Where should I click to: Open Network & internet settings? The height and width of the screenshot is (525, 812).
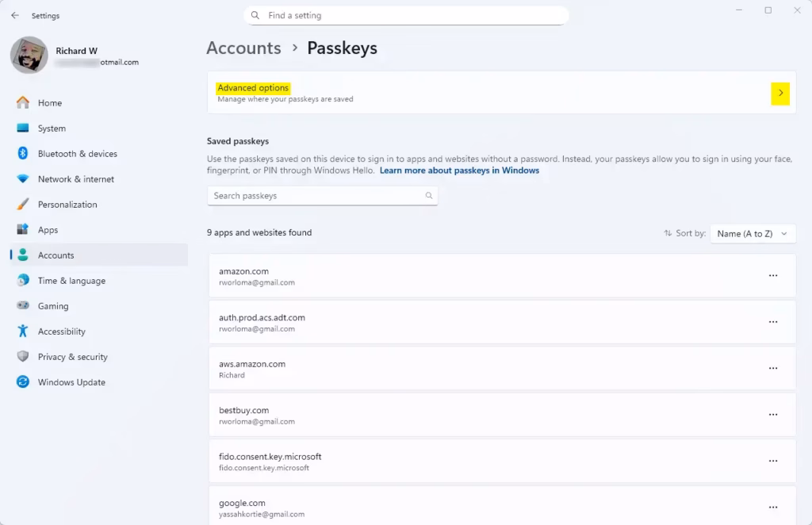click(76, 178)
